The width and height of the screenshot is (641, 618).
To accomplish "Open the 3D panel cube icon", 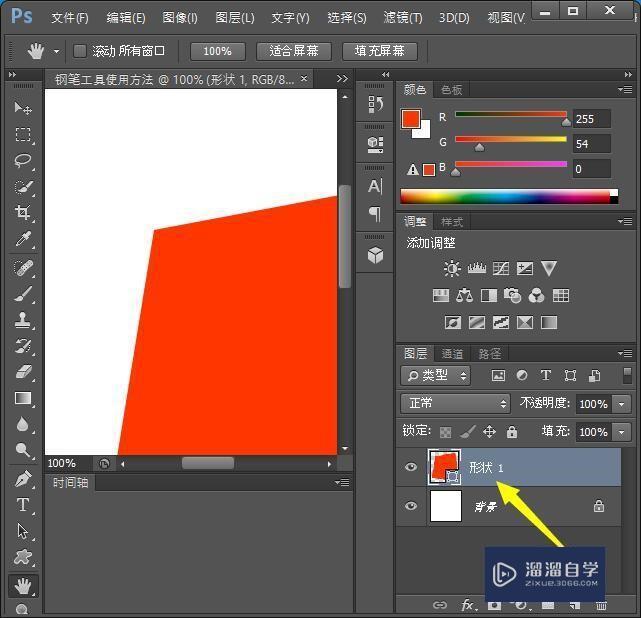I will coord(375,255).
